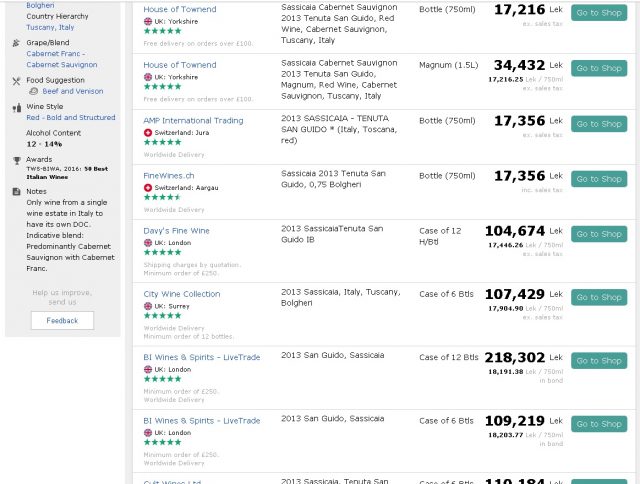
Task: Click the price 17,216 Lek
Action: click(x=528, y=9)
